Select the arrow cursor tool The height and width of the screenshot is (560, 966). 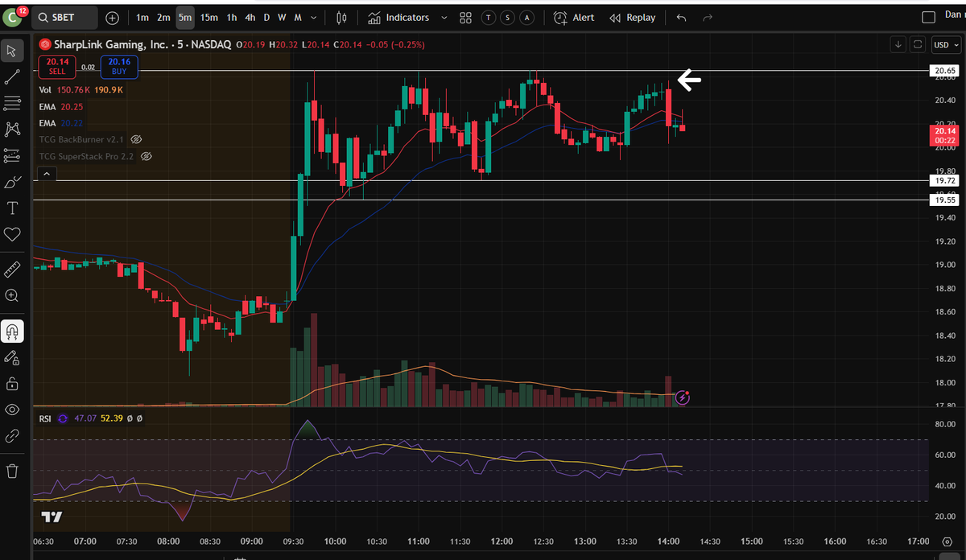tap(12, 51)
